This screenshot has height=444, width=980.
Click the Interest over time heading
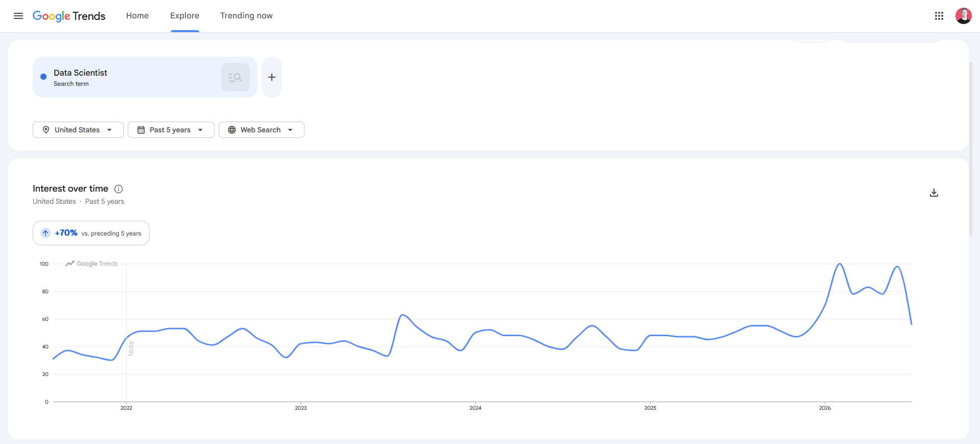tap(71, 189)
